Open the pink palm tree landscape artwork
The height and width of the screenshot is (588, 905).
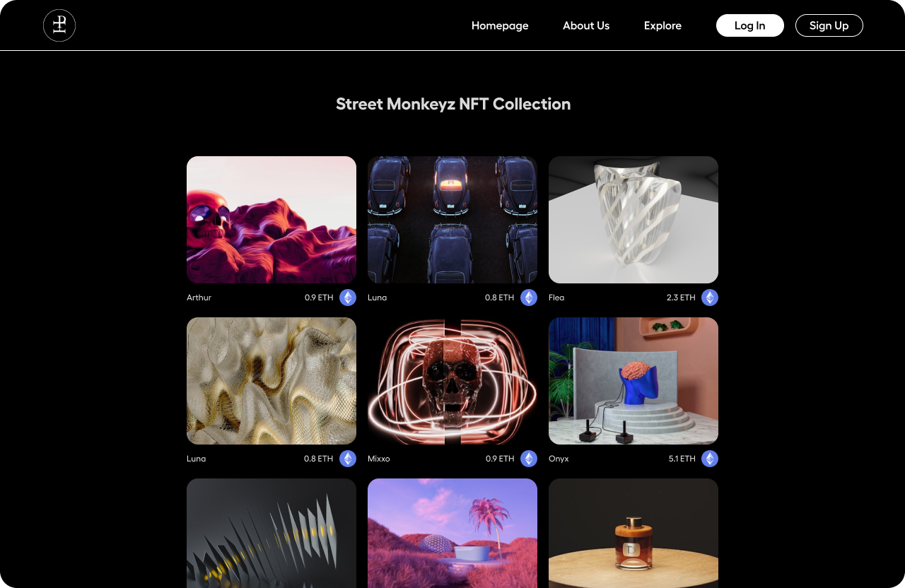pos(452,533)
